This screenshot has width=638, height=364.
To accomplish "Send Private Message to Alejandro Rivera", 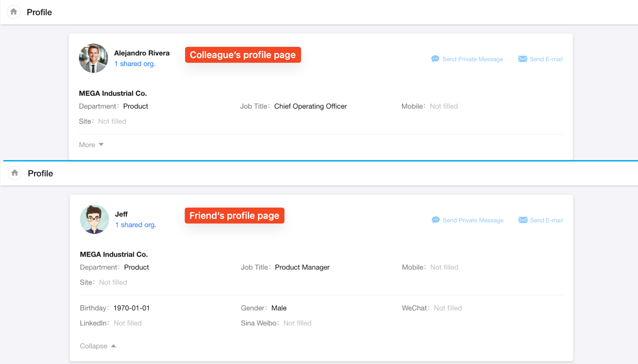I will point(472,59).
